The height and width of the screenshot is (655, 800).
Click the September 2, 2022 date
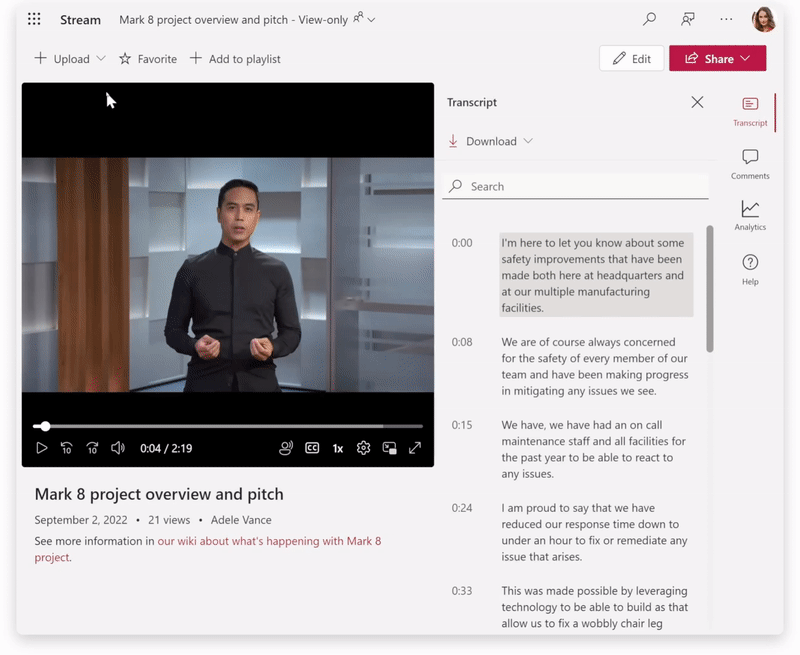coord(81,520)
